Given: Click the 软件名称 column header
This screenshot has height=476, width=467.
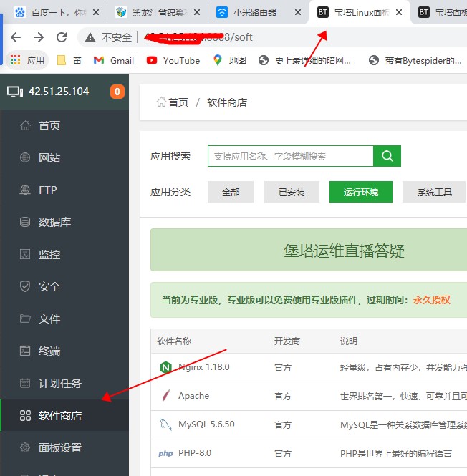Looking at the screenshot, I should point(174,341).
